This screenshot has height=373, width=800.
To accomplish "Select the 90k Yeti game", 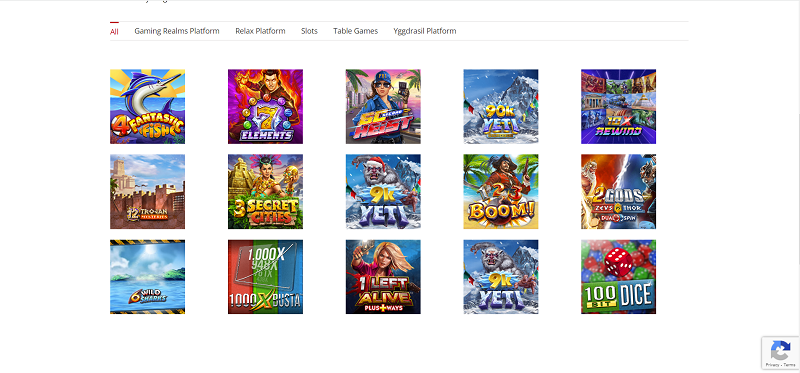I will pos(501,107).
